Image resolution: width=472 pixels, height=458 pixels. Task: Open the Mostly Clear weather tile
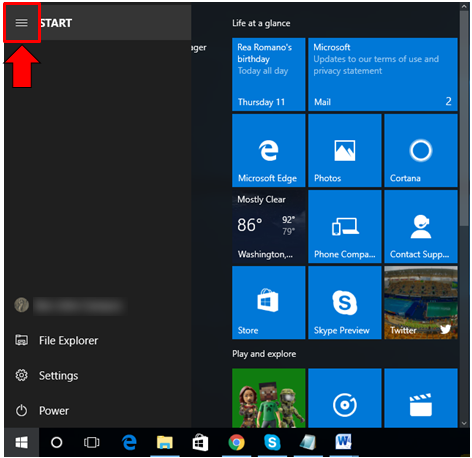point(269,226)
